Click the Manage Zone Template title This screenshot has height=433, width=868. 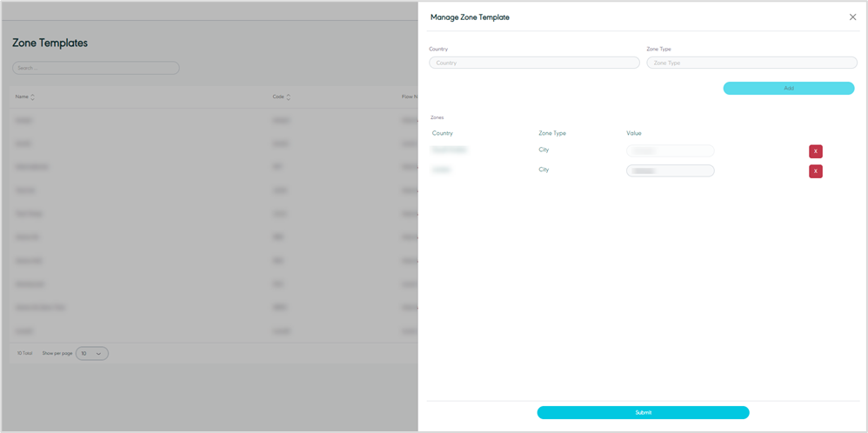[x=470, y=17]
